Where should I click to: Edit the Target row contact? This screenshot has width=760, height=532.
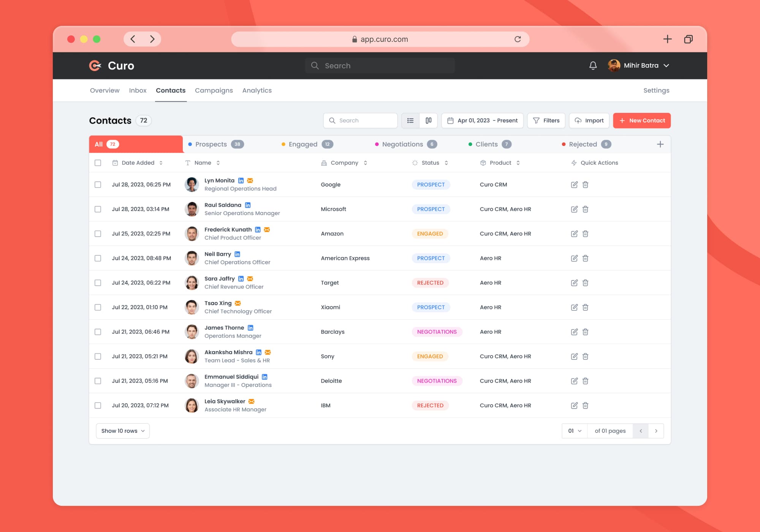574,283
